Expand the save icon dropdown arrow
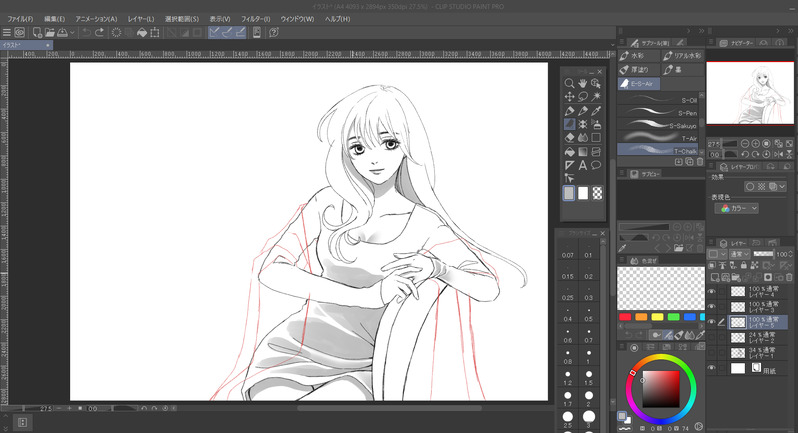This screenshot has height=433, width=798. (71, 32)
